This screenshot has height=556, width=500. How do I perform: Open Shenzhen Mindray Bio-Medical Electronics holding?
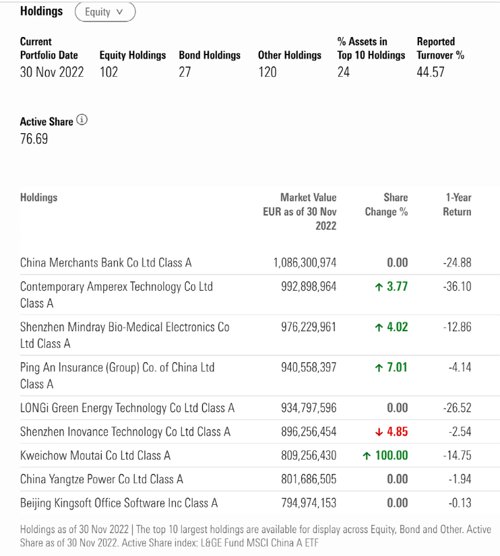point(124,335)
